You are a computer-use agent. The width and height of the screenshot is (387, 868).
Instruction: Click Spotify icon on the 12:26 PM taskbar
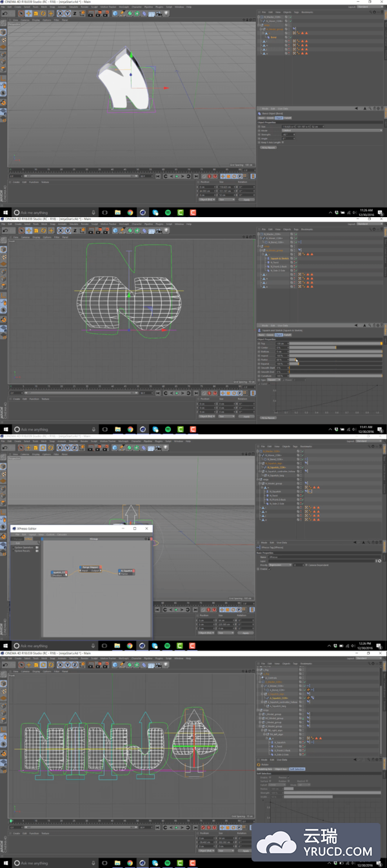pyautogui.click(x=168, y=645)
